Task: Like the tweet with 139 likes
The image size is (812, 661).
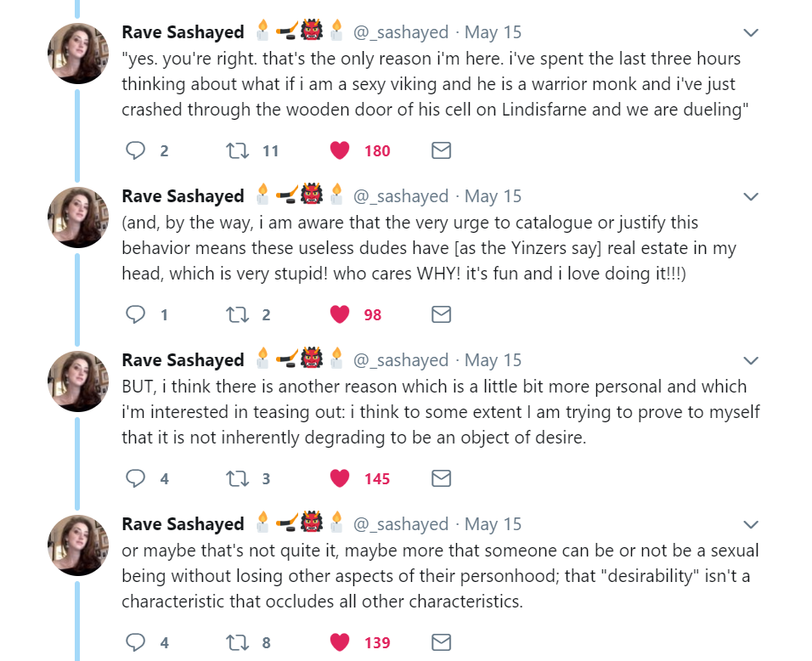Action: pyautogui.click(x=340, y=643)
